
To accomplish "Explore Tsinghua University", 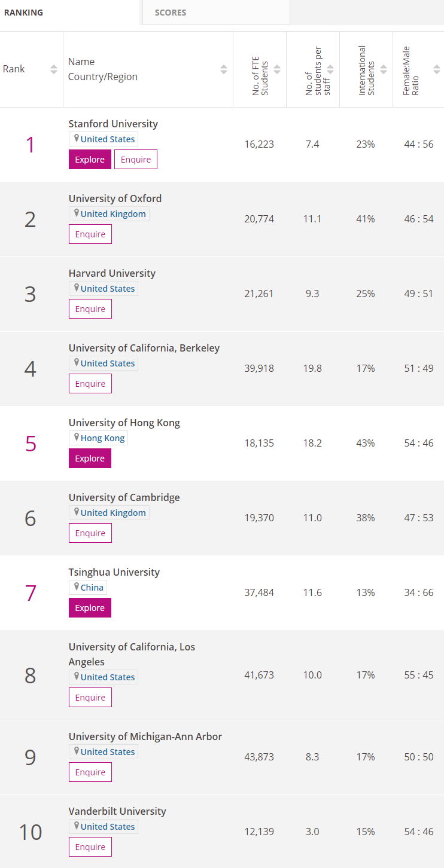I will coord(90,608).
